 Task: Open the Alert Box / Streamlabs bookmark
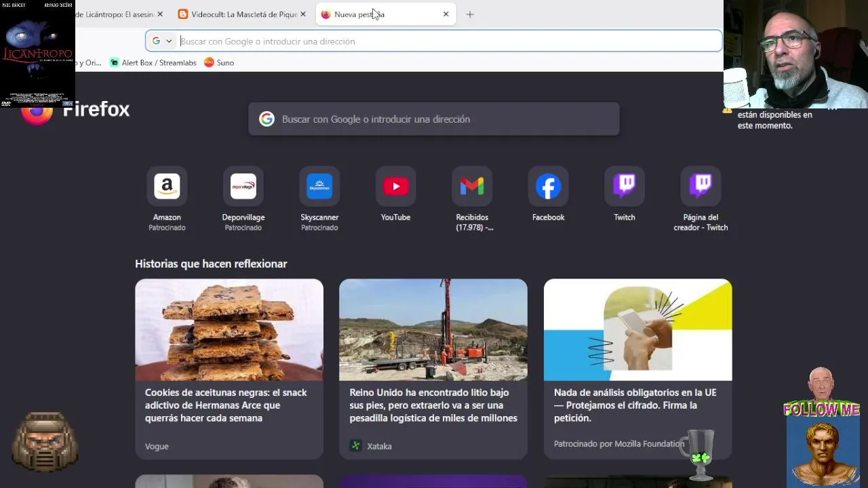click(153, 62)
